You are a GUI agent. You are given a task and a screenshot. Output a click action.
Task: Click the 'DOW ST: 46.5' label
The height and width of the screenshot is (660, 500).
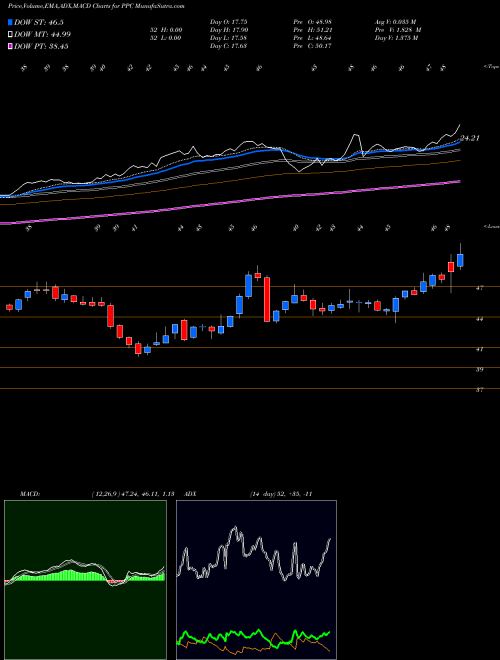(39, 22)
